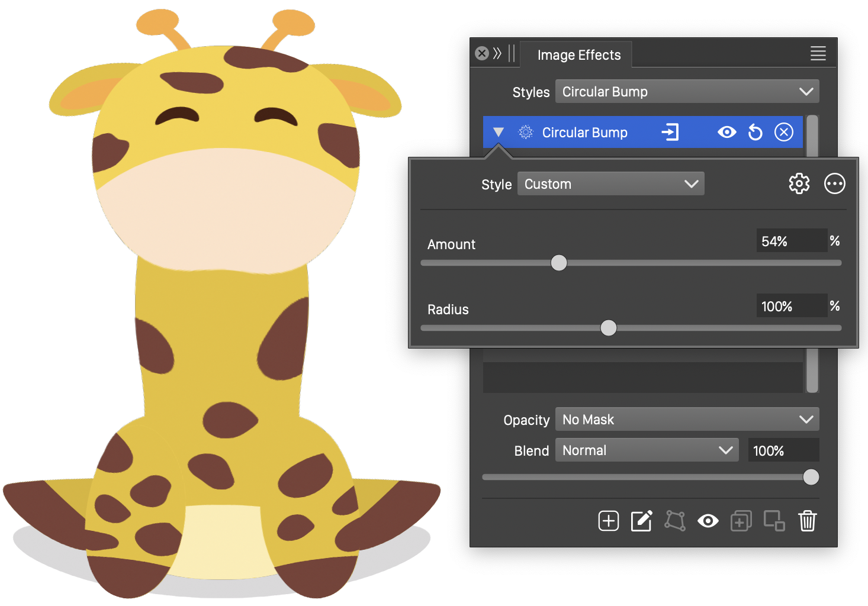
Task: Click the Radius percentage input field
Action: click(x=791, y=306)
